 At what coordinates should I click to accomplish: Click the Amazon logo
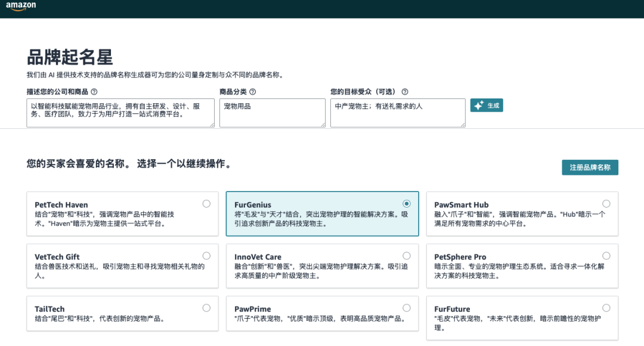(21, 7)
